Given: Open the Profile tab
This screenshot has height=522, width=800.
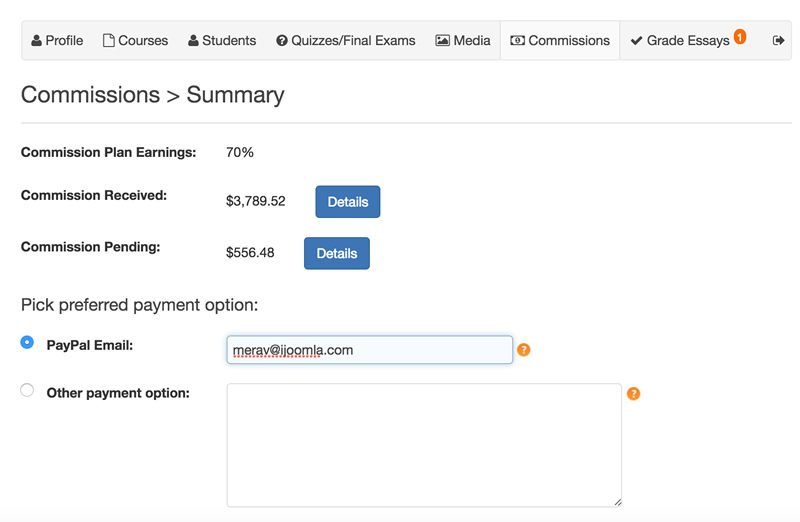Looking at the screenshot, I should tap(57, 40).
